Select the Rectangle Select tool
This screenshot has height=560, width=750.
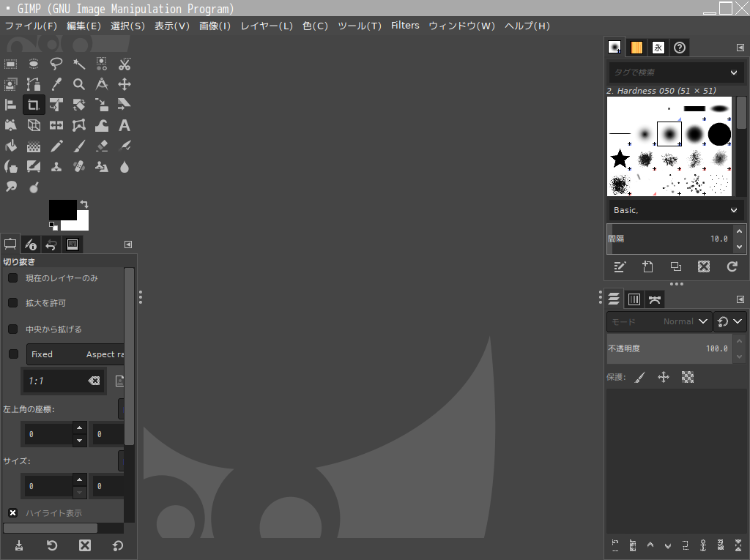click(x=10, y=64)
